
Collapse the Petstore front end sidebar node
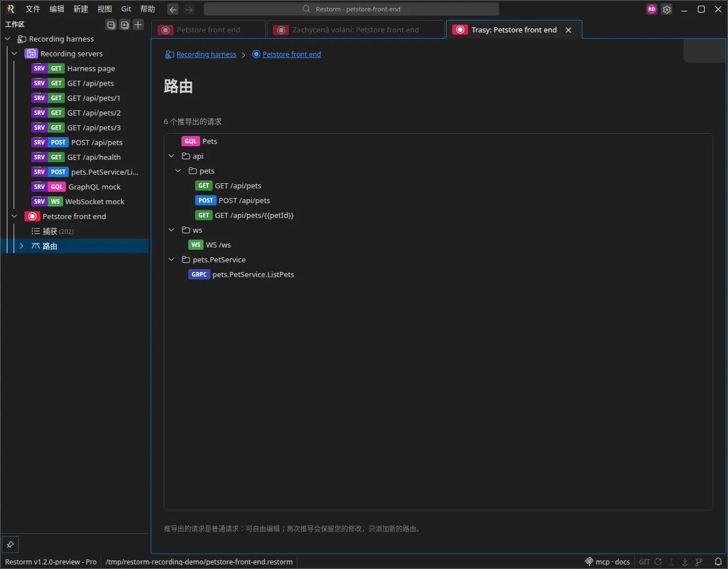[15, 216]
